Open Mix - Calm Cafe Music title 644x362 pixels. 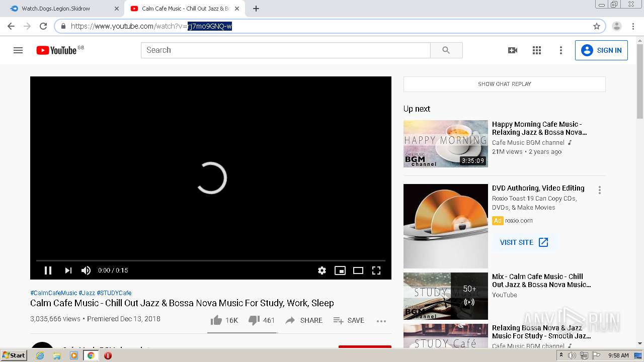(541, 281)
